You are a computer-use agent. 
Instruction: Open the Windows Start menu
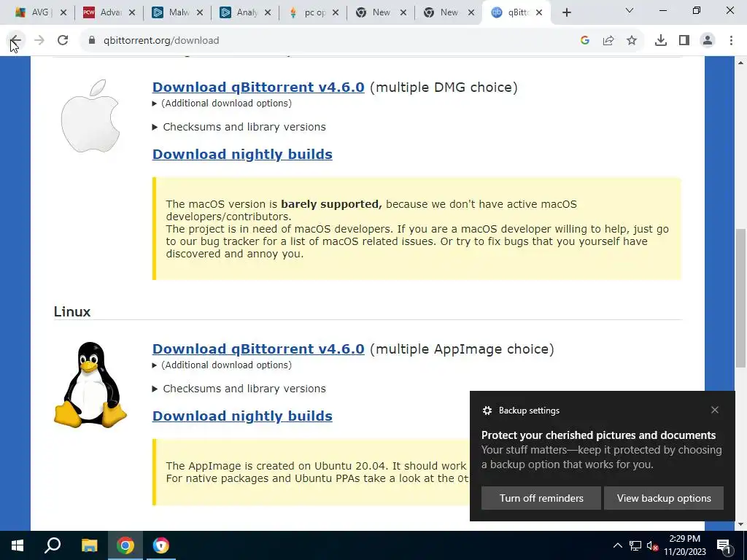[18, 545]
